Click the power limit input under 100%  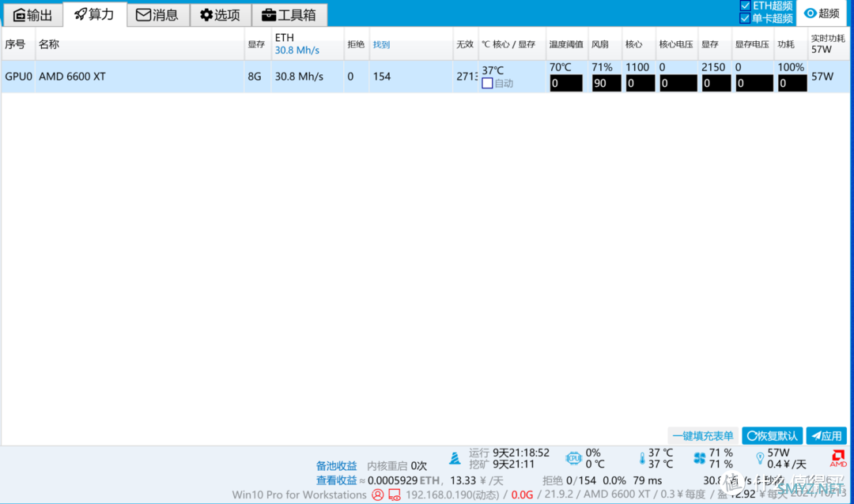click(792, 83)
